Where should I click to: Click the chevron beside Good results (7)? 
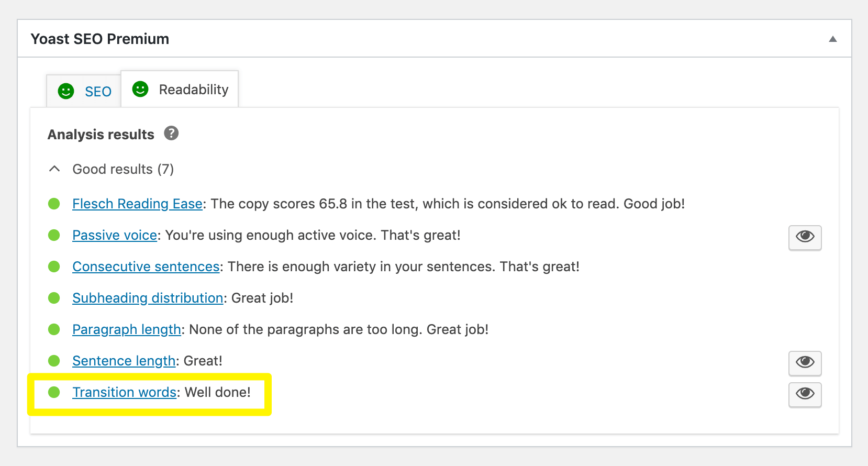54,169
